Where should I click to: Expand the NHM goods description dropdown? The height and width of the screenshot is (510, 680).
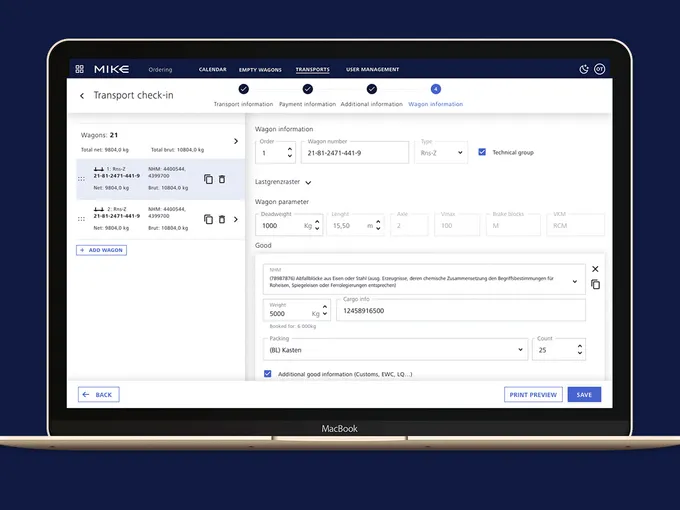coord(574,282)
